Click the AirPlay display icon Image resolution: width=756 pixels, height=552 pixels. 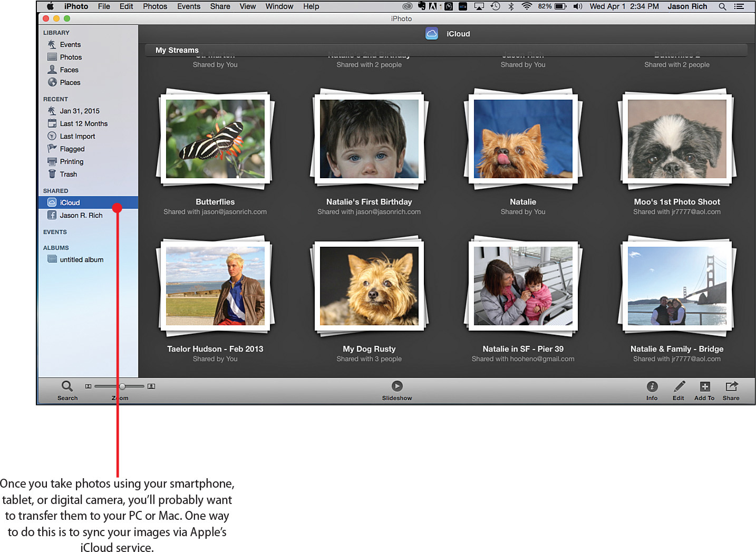tap(479, 6)
